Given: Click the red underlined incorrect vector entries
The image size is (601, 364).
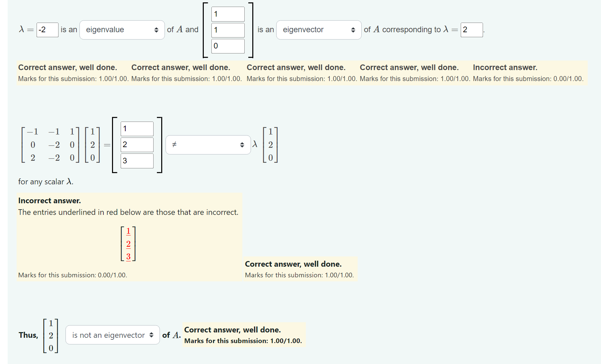Looking at the screenshot, I should point(127,244).
